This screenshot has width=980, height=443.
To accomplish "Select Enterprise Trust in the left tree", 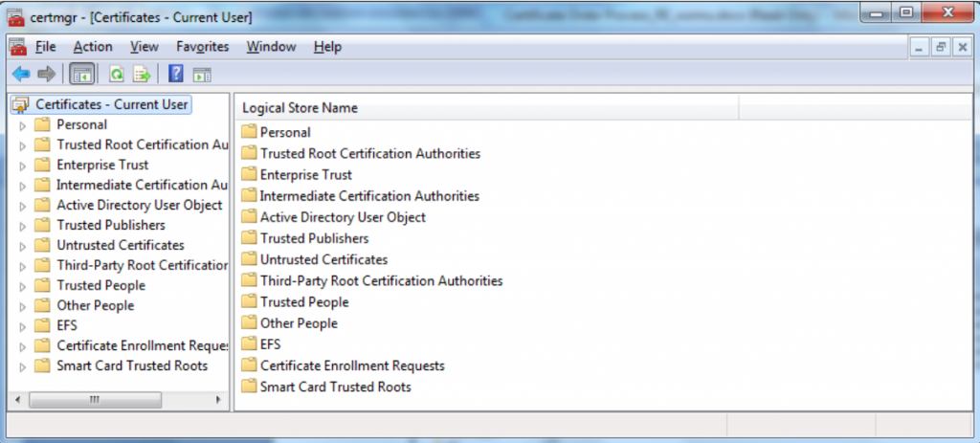I will [102, 165].
